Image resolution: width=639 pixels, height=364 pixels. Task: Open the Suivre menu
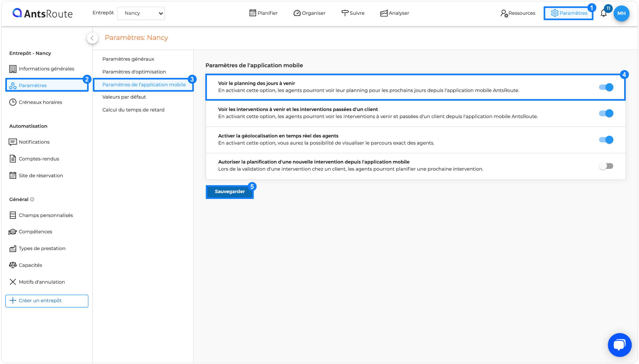[353, 13]
